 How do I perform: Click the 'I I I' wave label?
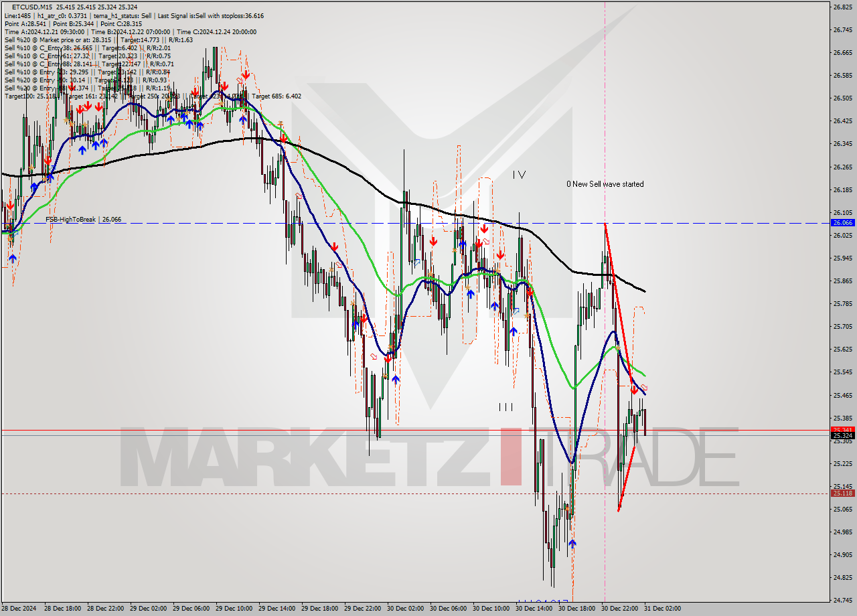pos(505,406)
